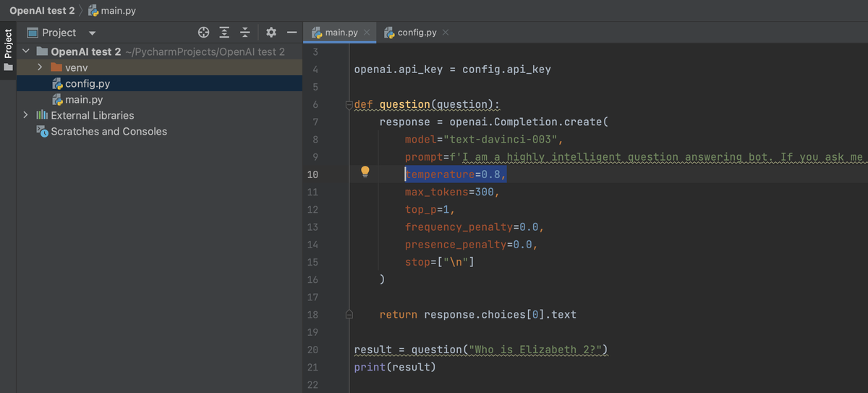Collapse the OpenAI test 2 root folder

[27, 51]
